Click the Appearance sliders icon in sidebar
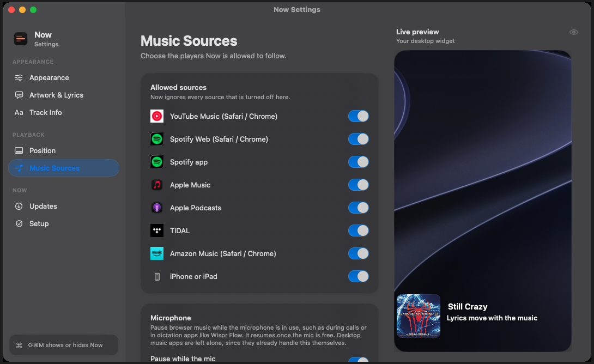 (19, 77)
